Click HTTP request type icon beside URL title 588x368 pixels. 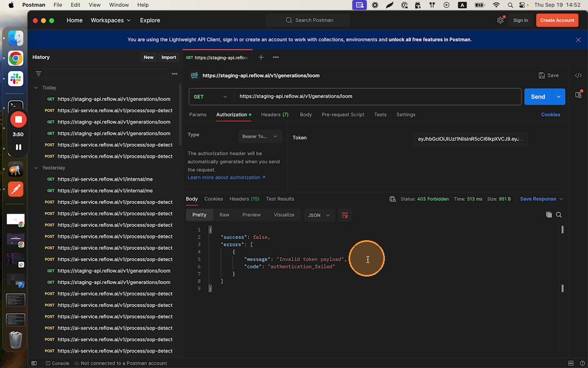tap(194, 76)
